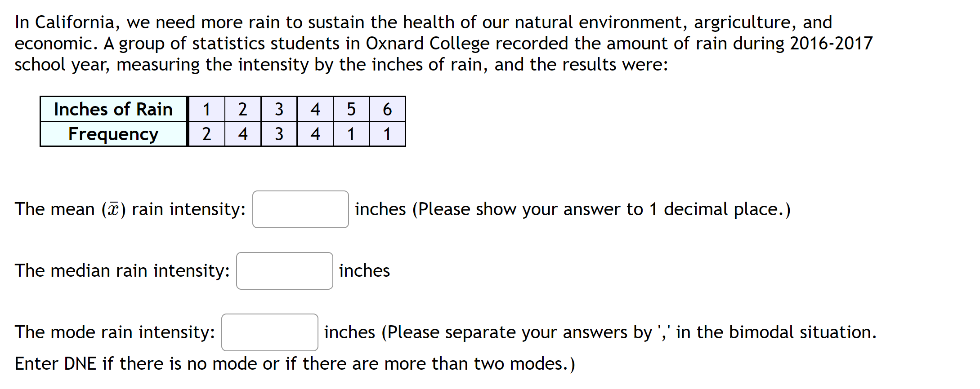This screenshot has width=980, height=389.
Task: Click the cell showing 5 inches of rain
Action: 351,109
